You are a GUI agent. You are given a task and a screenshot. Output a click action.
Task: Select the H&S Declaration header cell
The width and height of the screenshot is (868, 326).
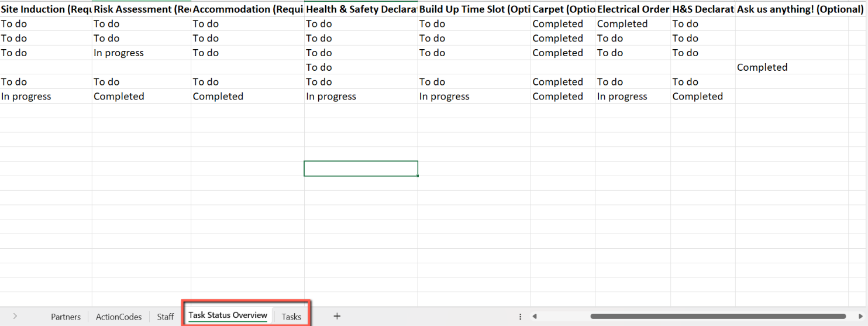pos(703,9)
